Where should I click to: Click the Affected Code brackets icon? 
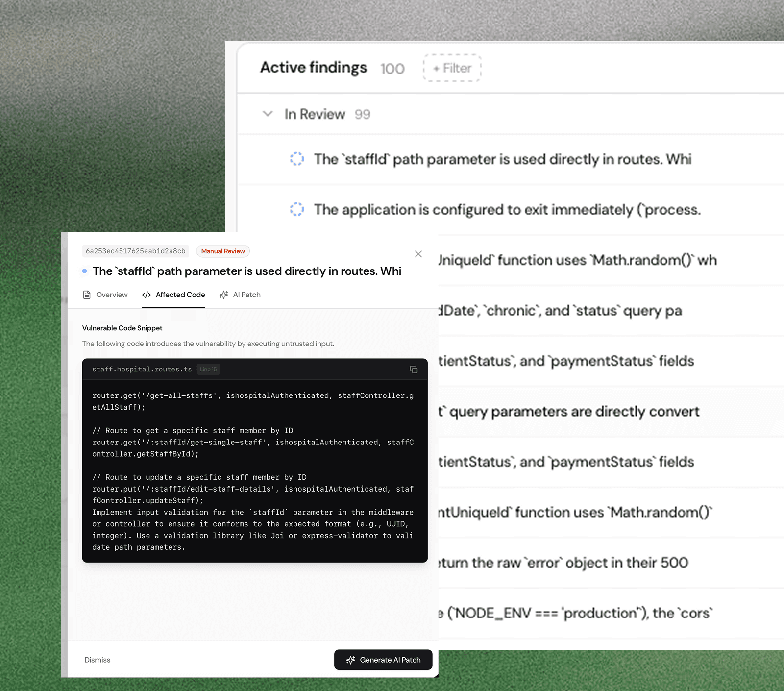click(x=147, y=295)
